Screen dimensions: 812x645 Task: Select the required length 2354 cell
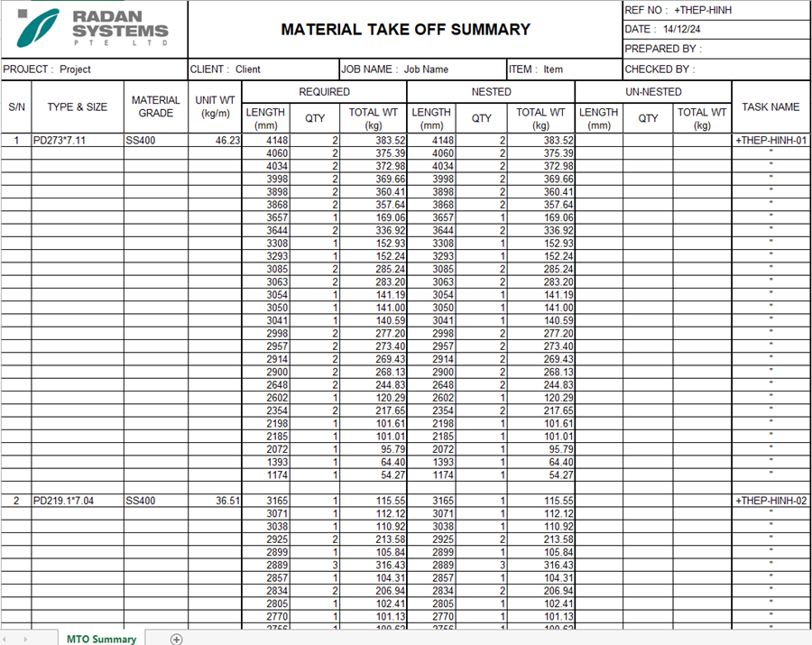265,410
